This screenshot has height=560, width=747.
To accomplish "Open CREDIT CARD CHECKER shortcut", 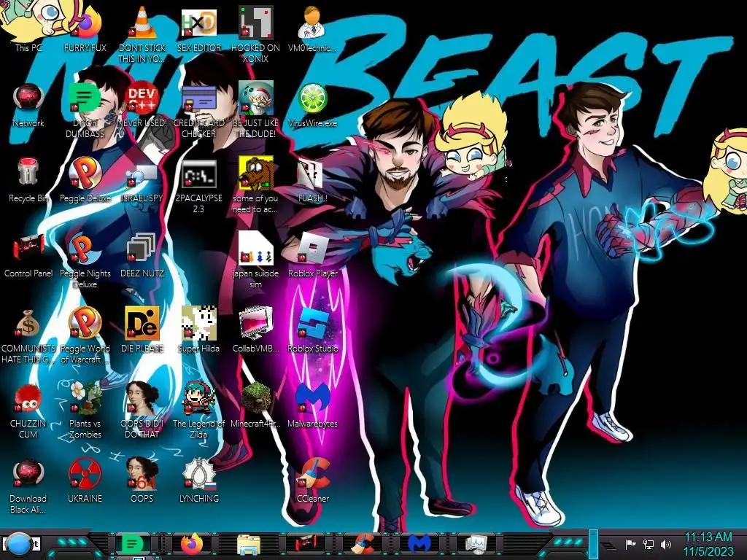I will click(198, 111).
